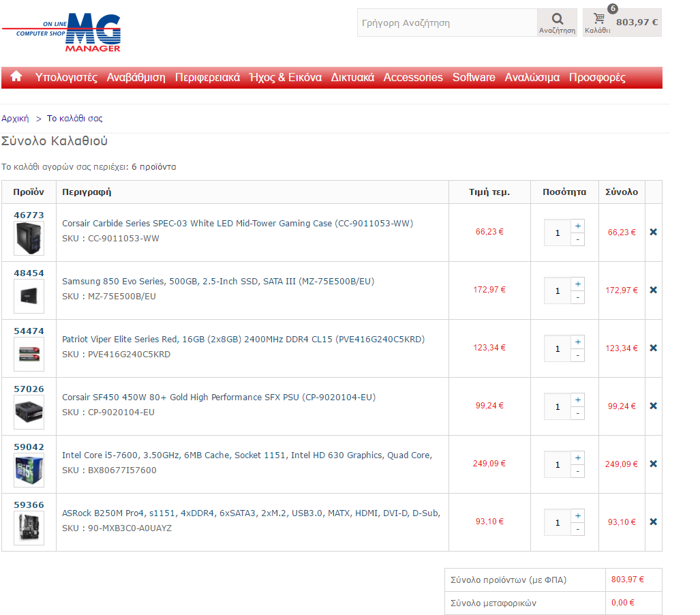Open Intel Core i5 box thumbnail
This screenshot has width=700, height=615.
point(29,470)
